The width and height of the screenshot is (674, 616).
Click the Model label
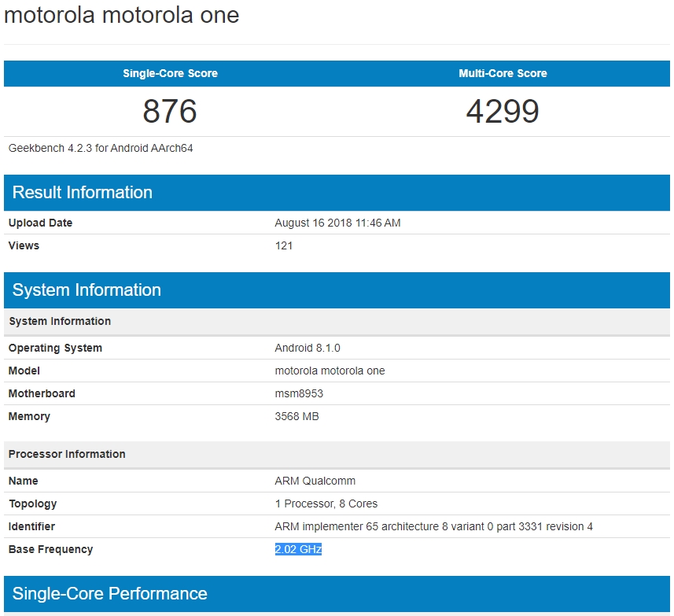(x=24, y=371)
